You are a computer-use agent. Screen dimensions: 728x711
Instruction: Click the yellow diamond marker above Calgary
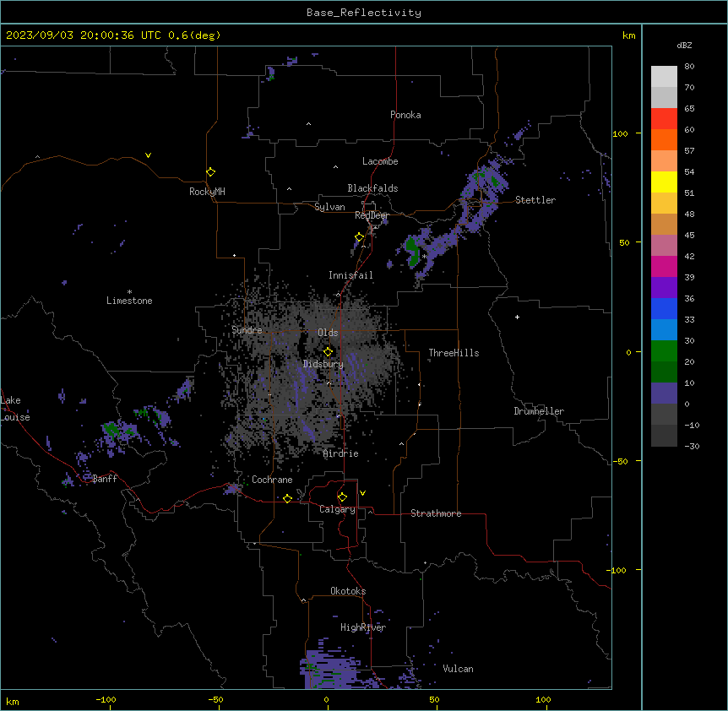342,497
